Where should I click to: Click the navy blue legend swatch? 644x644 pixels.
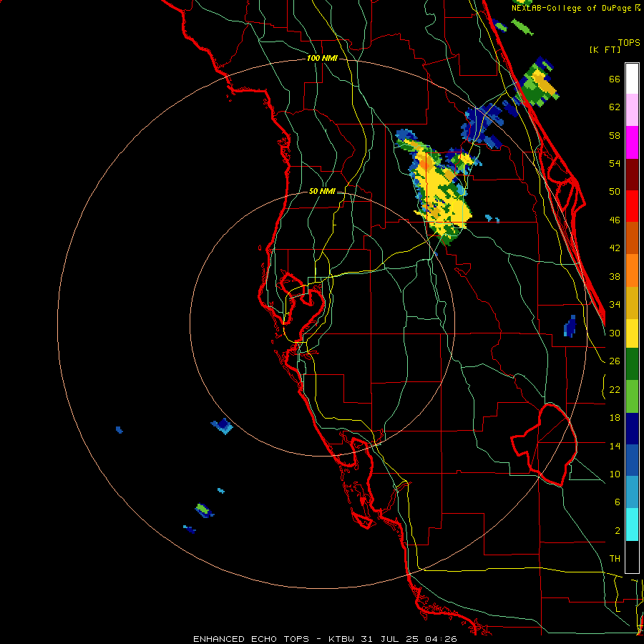632,429
